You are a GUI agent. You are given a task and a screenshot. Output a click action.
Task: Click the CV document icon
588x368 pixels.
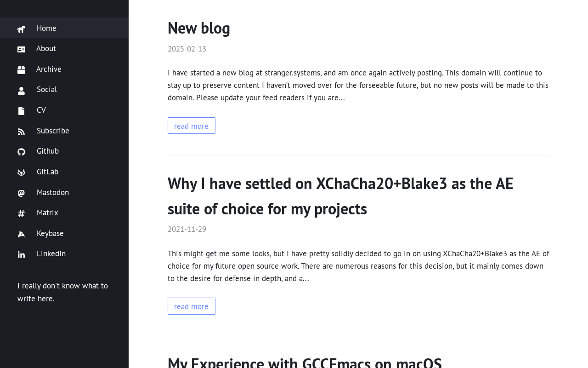(x=21, y=111)
